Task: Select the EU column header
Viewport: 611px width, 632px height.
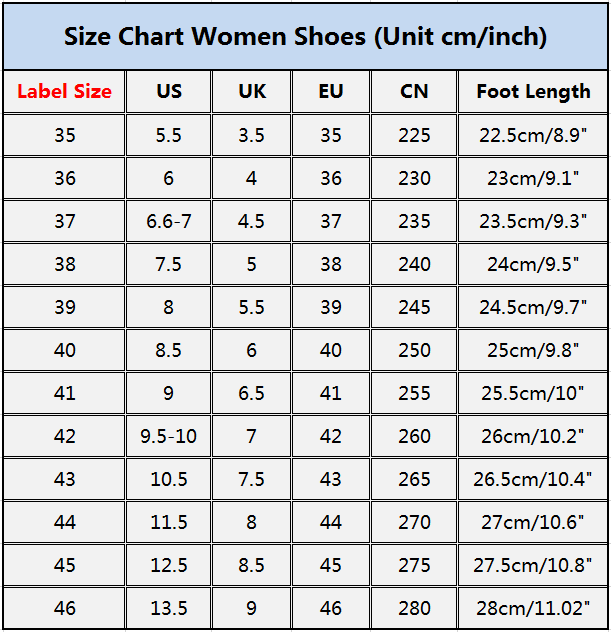Action: tap(331, 92)
